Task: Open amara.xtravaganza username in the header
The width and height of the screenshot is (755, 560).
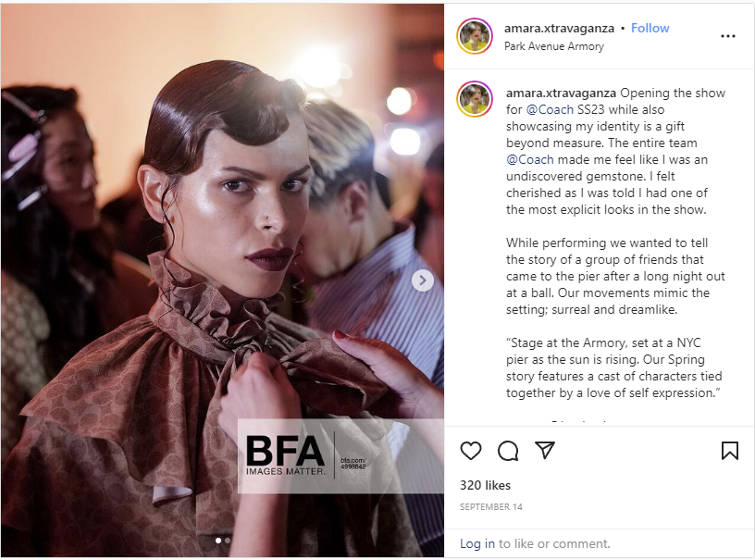Action: click(559, 29)
